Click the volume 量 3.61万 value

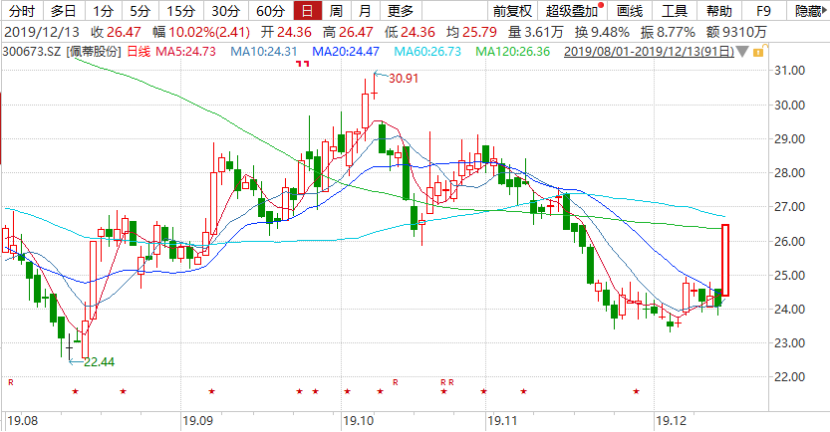click(536, 32)
